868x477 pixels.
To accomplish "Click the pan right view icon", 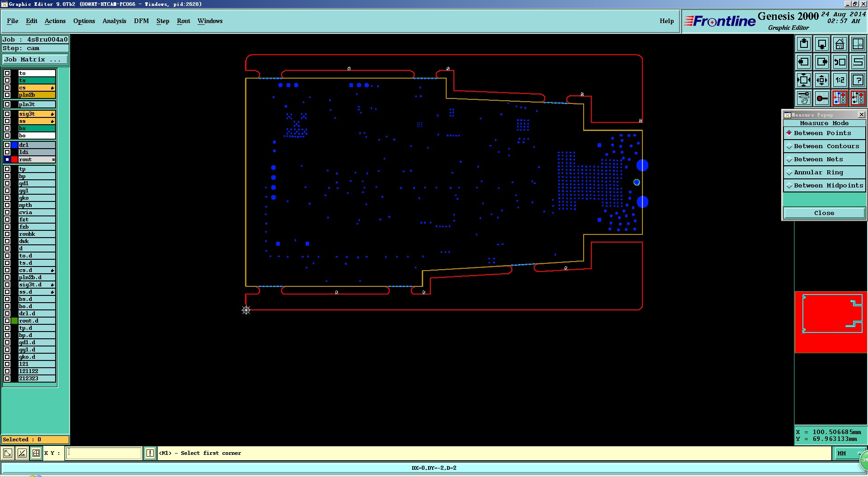I will pyautogui.click(x=822, y=62).
